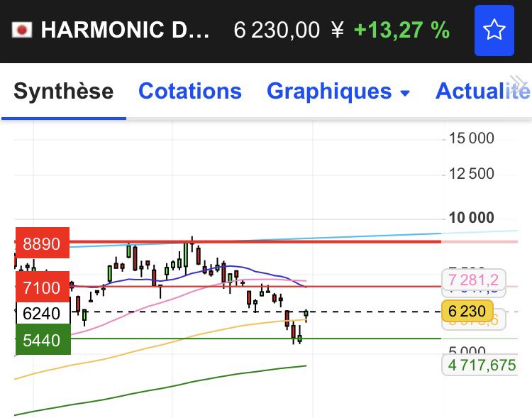Screen dimensions: 532x418
Task: Open the Synthèse tab
Action: pyautogui.click(x=63, y=92)
